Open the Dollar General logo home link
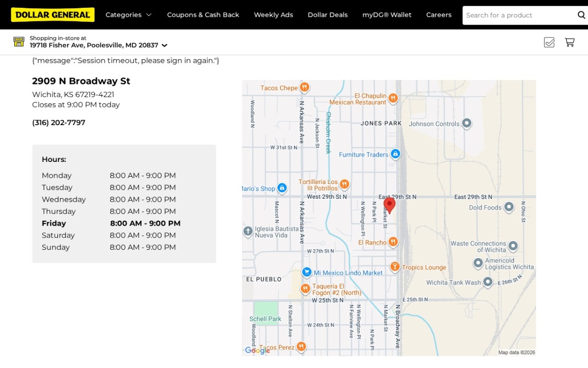The image size is (588, 368). [53, 15]
